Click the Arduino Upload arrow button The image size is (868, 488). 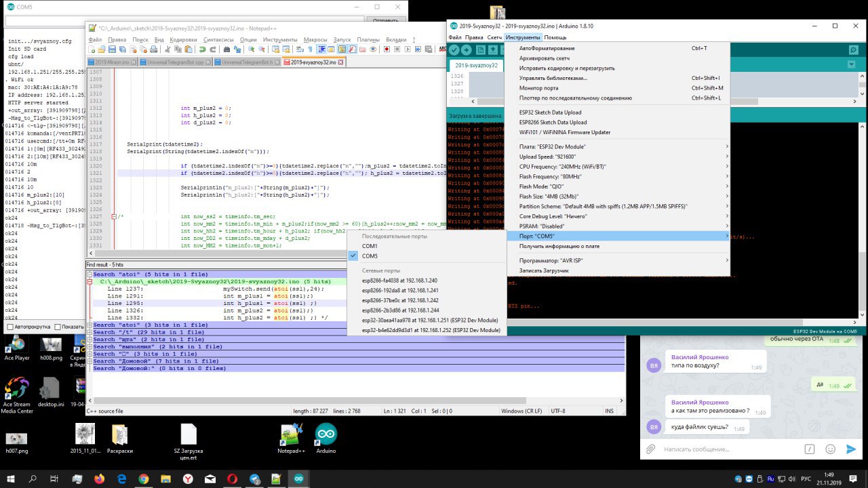click(x=467, y=50)
